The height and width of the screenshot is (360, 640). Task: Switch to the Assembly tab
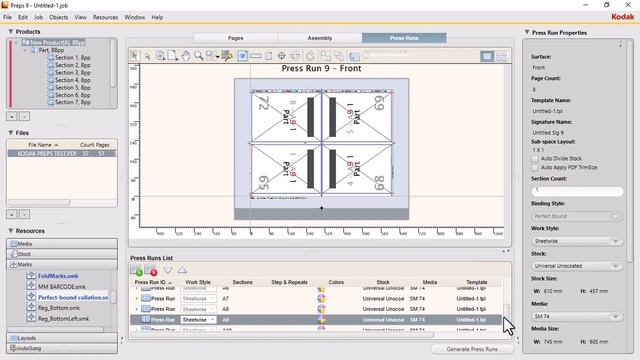click(320, 38)
